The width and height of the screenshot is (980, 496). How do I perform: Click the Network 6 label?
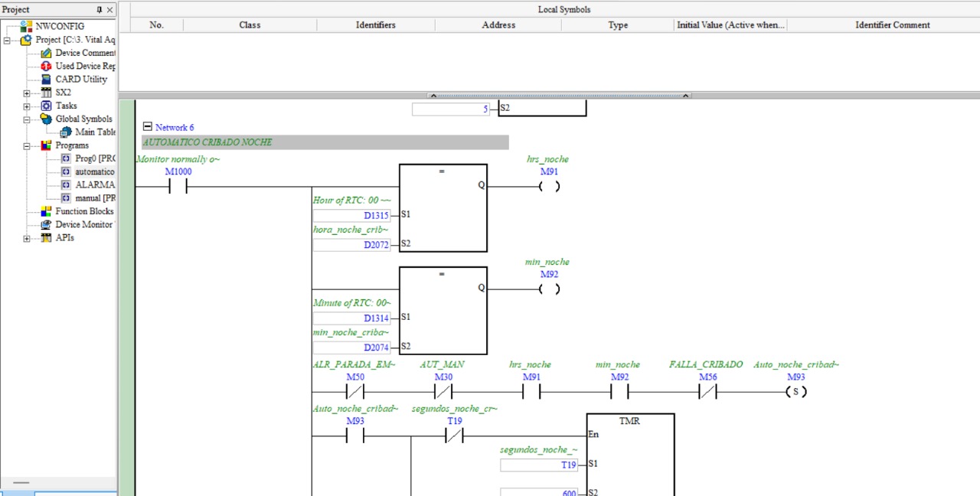tap(175, 128)
